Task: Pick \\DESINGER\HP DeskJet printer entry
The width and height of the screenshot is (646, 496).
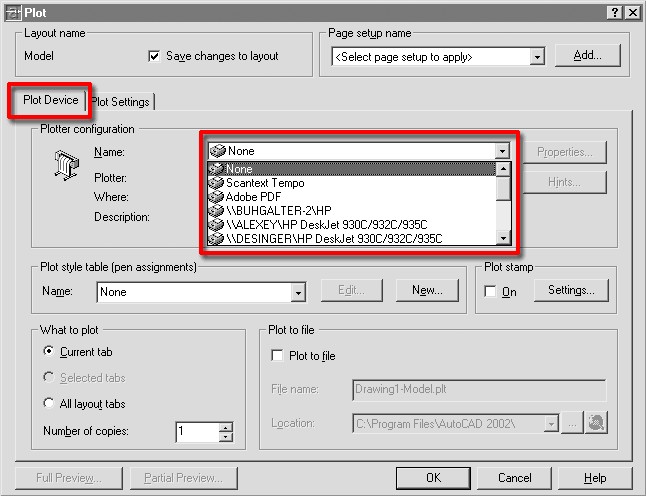Action: click(351, 239)
